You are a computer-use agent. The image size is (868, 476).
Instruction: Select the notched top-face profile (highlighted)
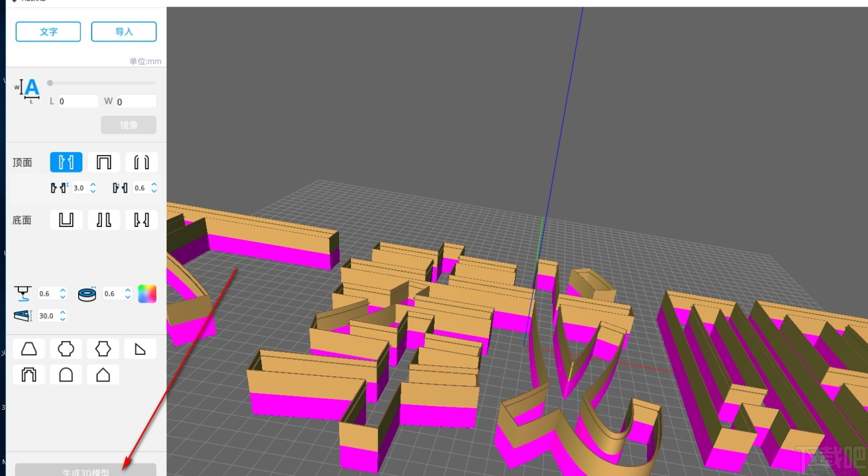66,162
